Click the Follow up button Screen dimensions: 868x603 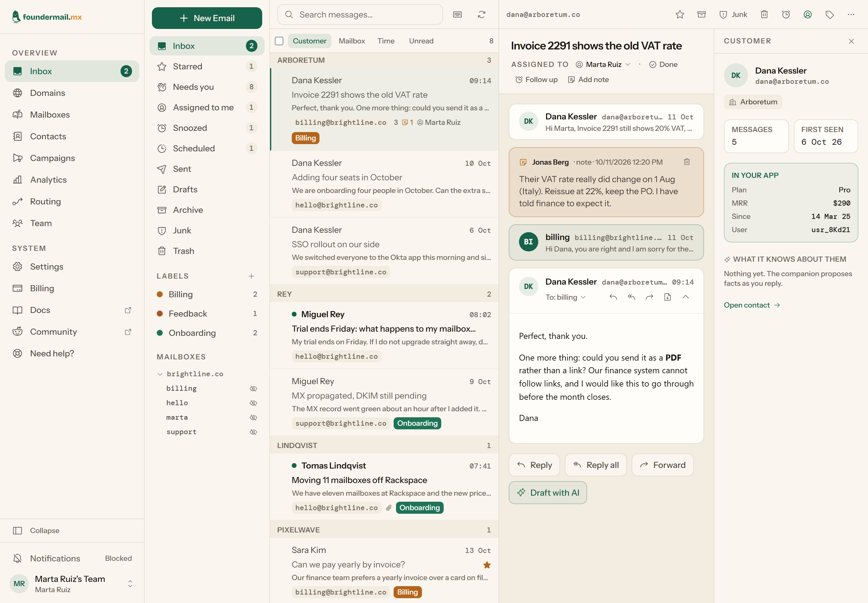(536, 79)
